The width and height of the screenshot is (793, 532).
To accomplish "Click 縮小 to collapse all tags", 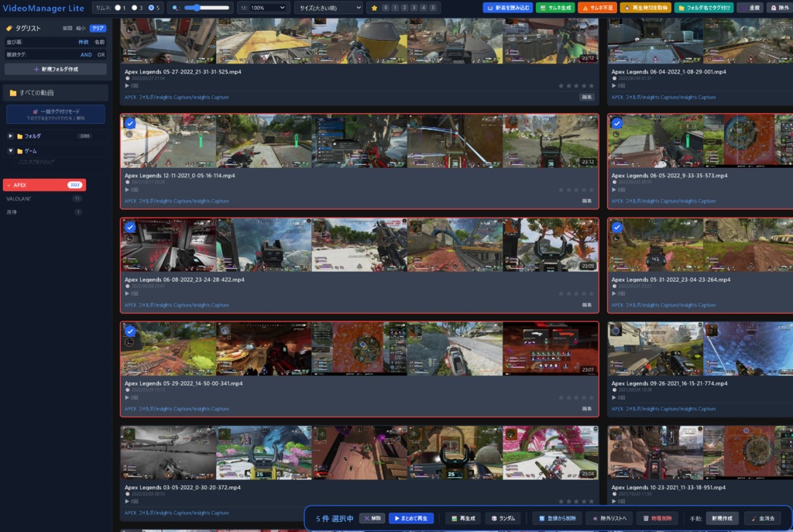I will [81, 29].
